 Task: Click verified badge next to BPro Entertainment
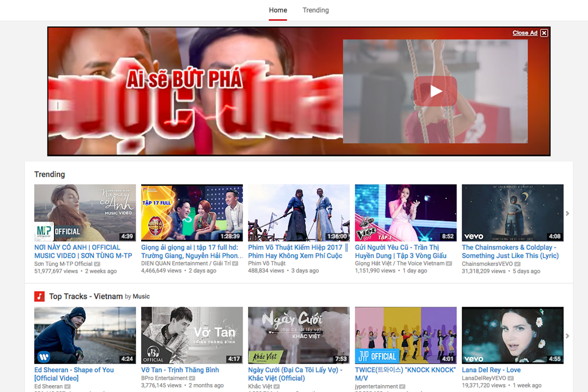pyautogui.click(x=192, y=378)
